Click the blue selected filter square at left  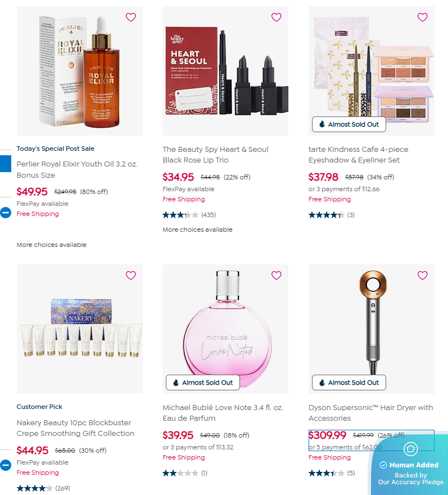[x=6, y=164]
